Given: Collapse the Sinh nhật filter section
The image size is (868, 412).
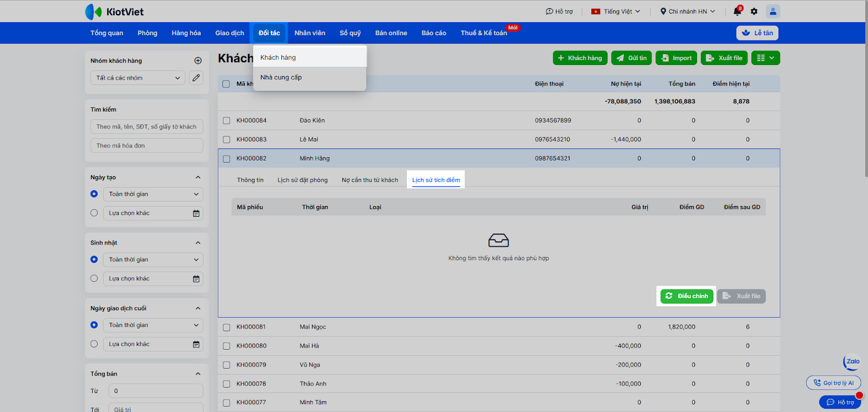Looking at the screenshot, I should click(198, 243).
